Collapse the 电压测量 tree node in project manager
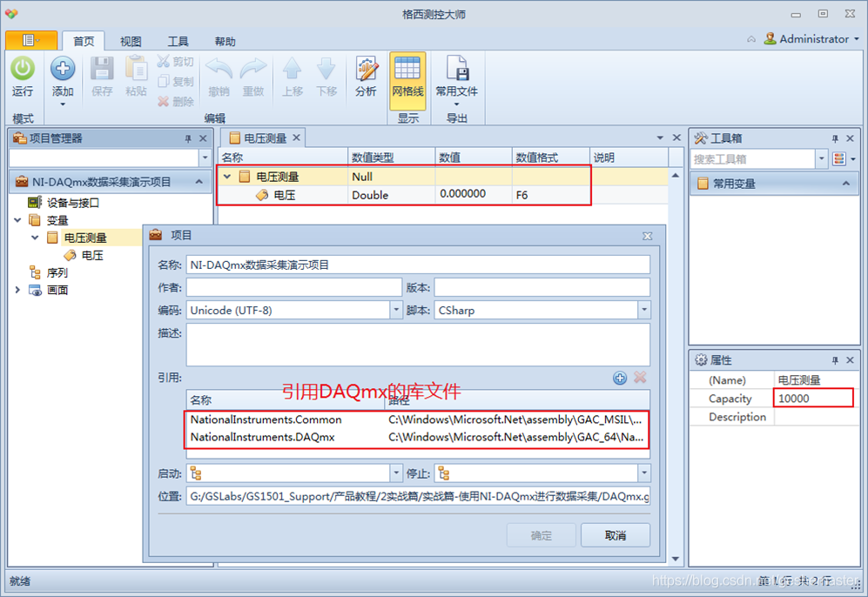Image resolution: width=868 pixels, height=597 pixels. (35, 238)
